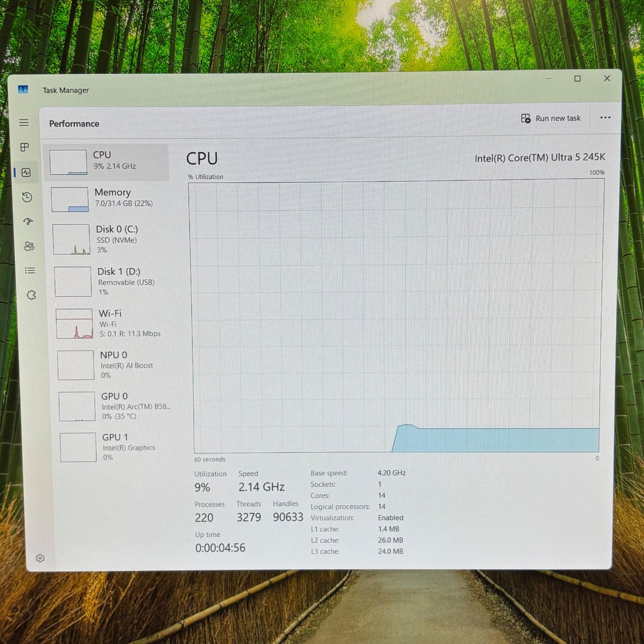Click the CPU utilization graph
Screen dimensions: 644x644
[x=396, y=316]
